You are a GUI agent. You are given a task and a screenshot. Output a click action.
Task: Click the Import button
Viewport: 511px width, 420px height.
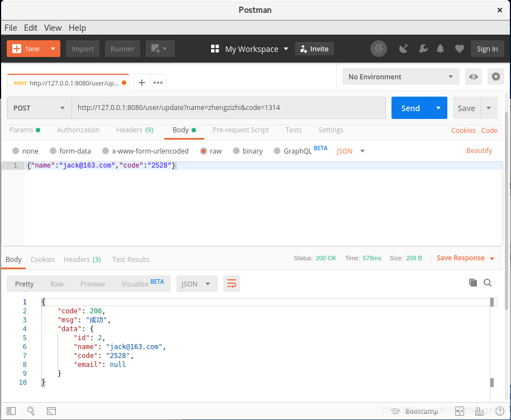pyautogui.click(x=83, y=49)
